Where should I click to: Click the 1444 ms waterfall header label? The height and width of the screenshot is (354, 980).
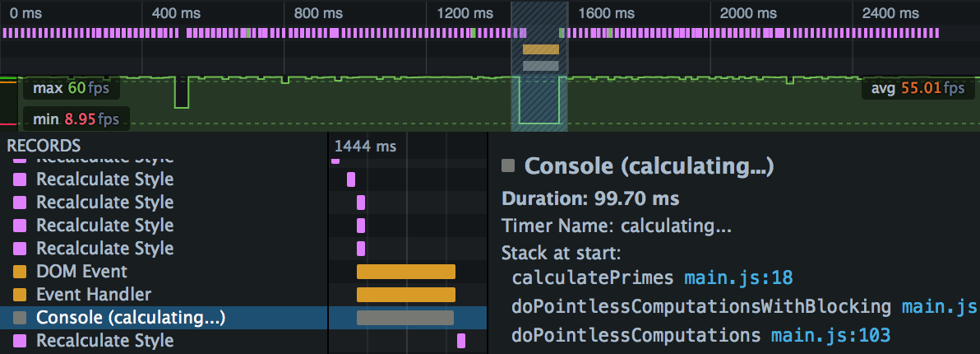(x=365, y=147)
